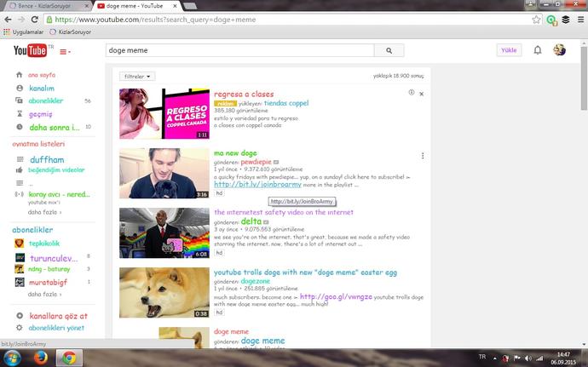Click the layers extension icon in the toolbar
The width and height of the screenshot is (588, 367).
click(566, 20)
